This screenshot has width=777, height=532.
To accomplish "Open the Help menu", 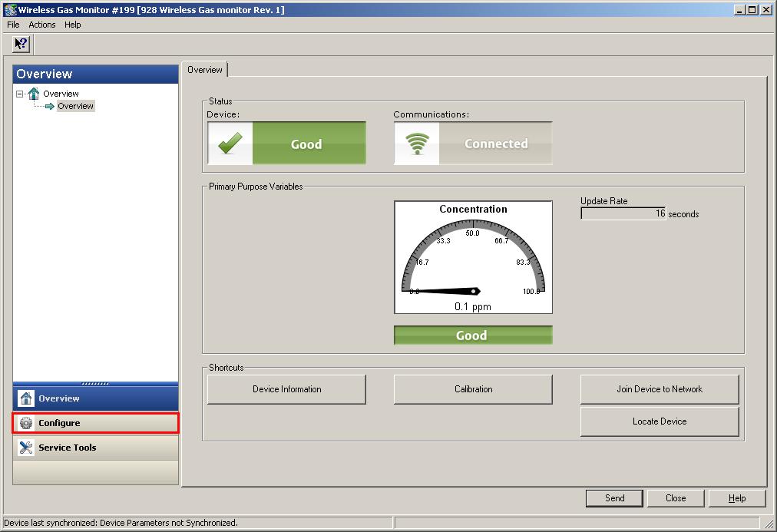I will tap(72, 25).
